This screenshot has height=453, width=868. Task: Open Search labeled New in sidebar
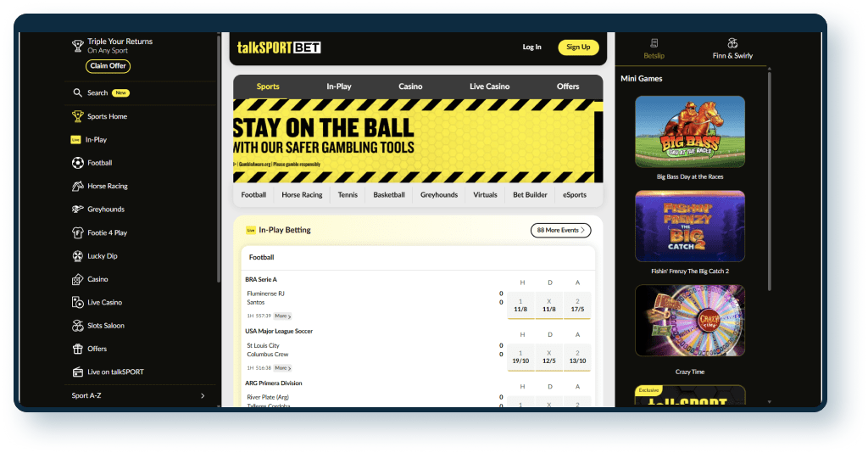pos(101,92)
